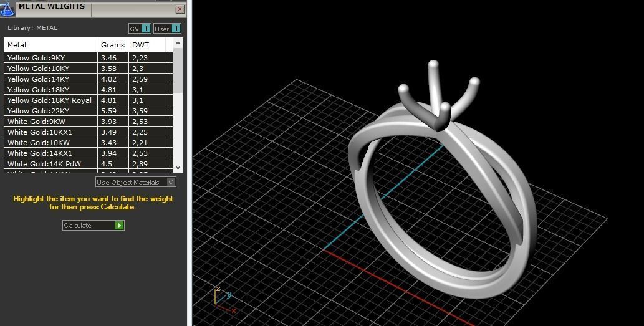Click the DWT column header
The width and height of the screenshot is (644, 326).
147,45
